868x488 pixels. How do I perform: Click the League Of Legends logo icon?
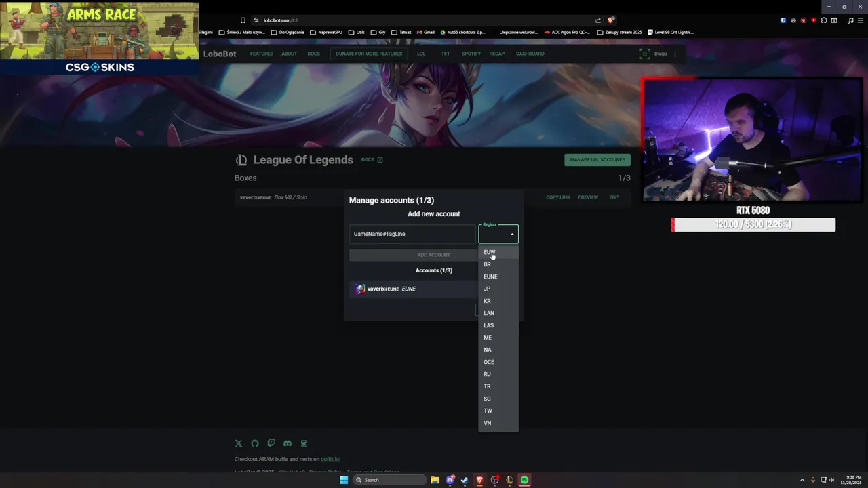(x=241, y=160)
